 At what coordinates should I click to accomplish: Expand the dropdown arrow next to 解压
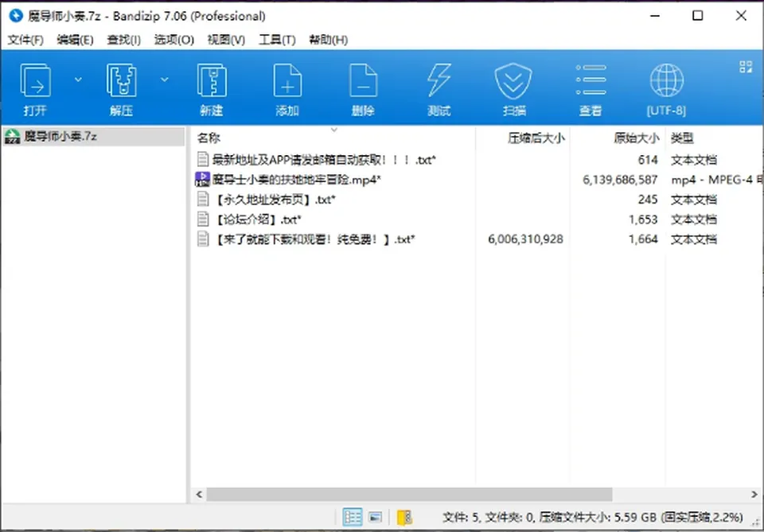165,80
